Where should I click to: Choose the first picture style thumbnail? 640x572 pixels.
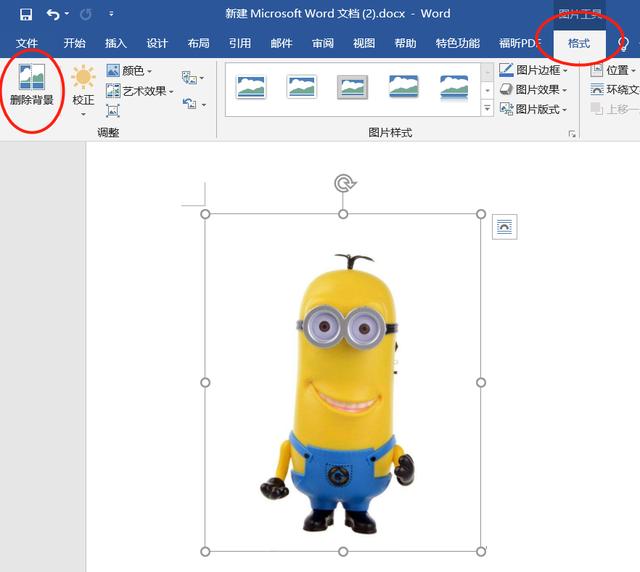[251, 87]
